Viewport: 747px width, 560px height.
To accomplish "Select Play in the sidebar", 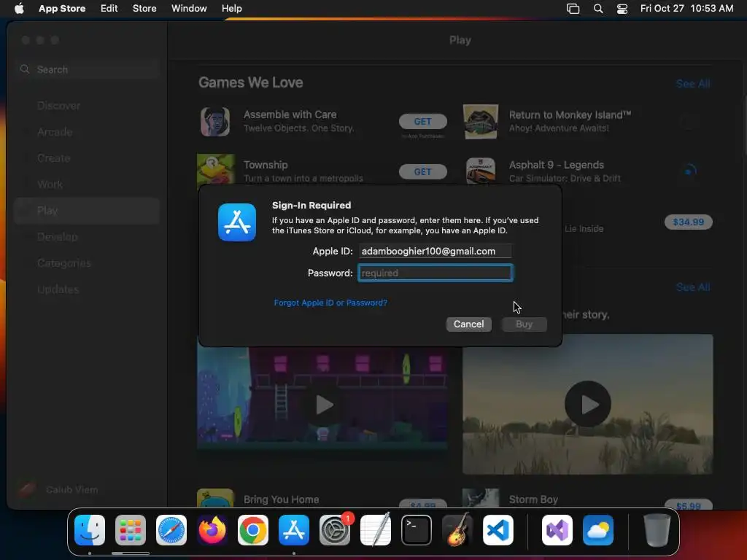I will pos(86,211).
